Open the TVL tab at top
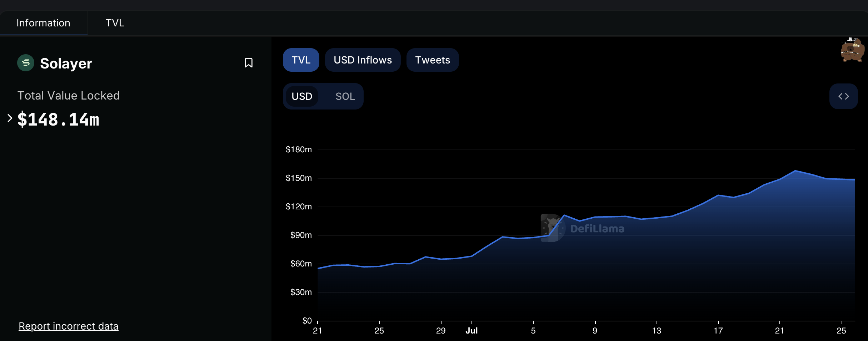This screenshot has height=341, width=868. pos(115,23)
